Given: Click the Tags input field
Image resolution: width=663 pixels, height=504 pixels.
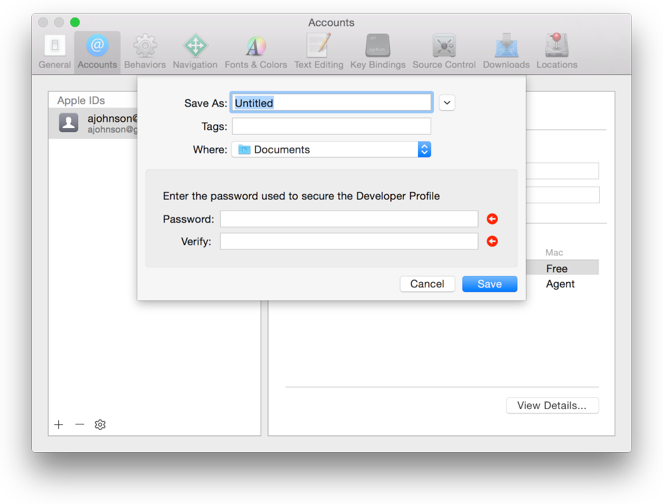Looking at the screenshot, I should (332, 126).
